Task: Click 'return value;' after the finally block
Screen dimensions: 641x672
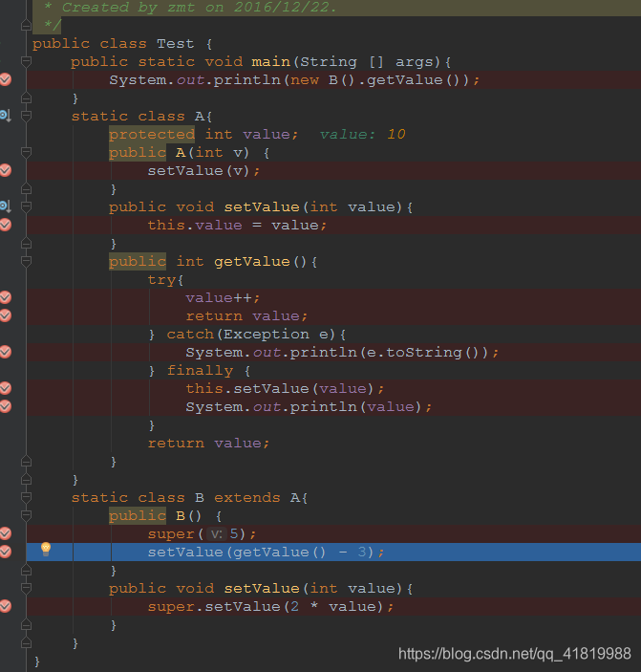Action: pos(208,443)
